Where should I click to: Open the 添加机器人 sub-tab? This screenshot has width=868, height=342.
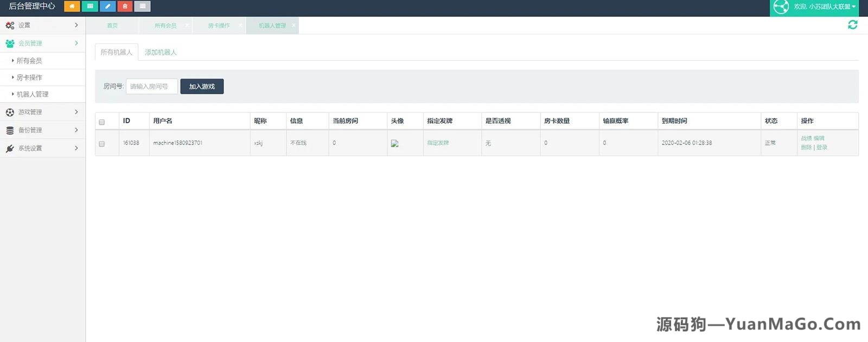161,52
